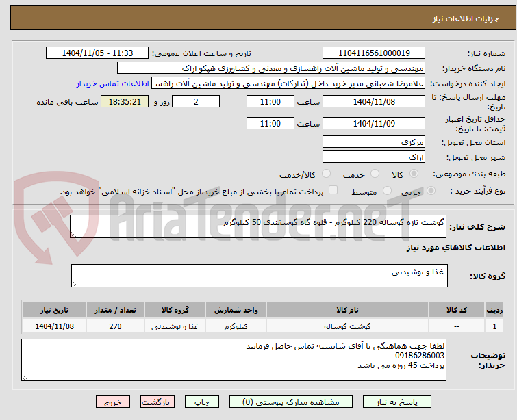
Task: Click resize handle of توضیحات خریدار box
Action: point(25,377)
